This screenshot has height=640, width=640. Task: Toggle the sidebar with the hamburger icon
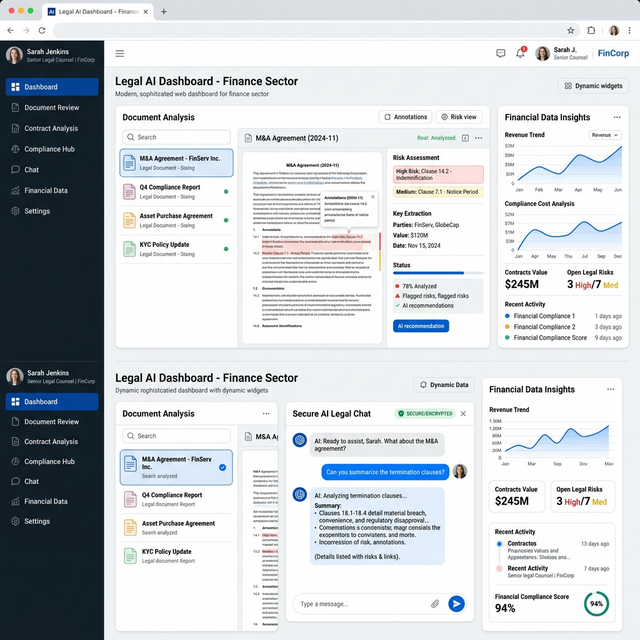tap(120, 53)
